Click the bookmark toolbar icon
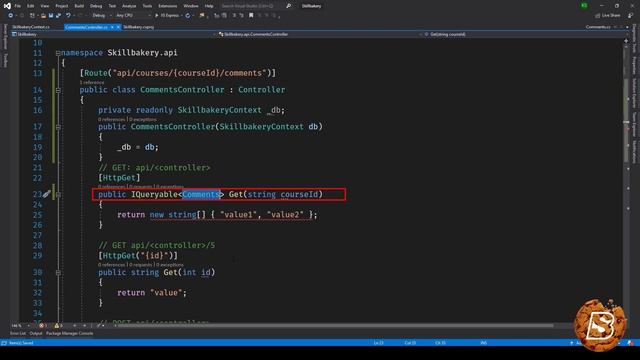The height and width of the screenshot is (360, 640). (x=251, y=16)
